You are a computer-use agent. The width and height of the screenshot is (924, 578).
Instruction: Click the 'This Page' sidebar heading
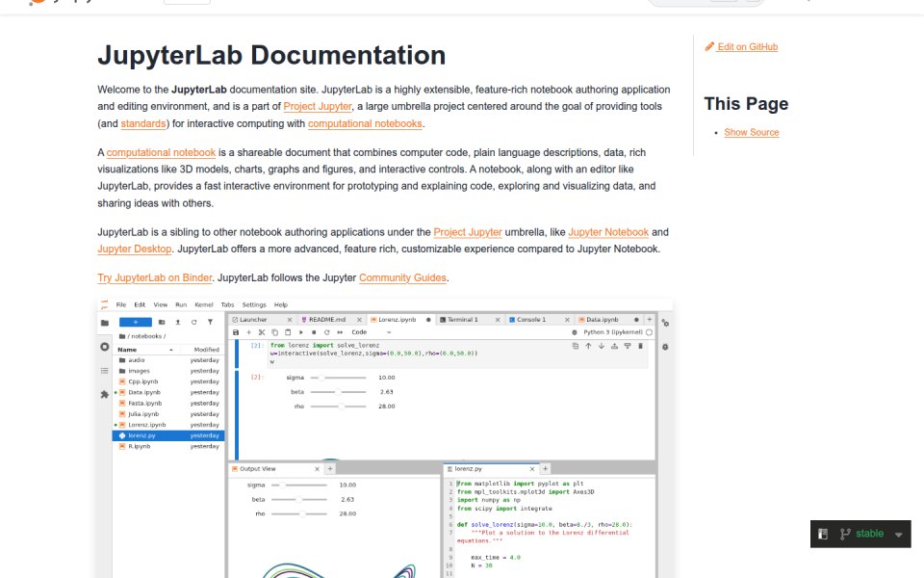[x=746, y=104]
